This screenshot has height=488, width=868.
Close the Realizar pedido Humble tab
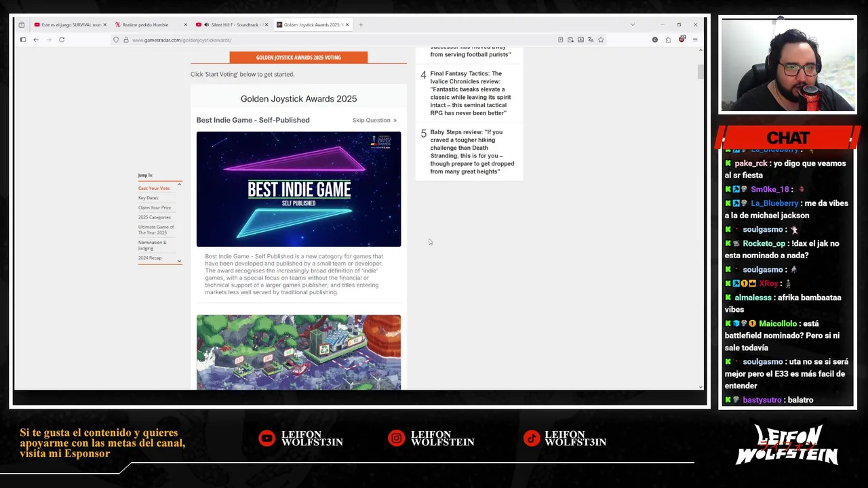pyautogui.click(x=185, y=25)
